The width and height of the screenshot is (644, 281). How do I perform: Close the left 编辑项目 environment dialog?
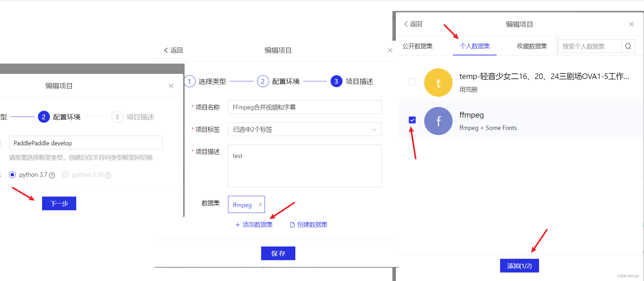171,86
